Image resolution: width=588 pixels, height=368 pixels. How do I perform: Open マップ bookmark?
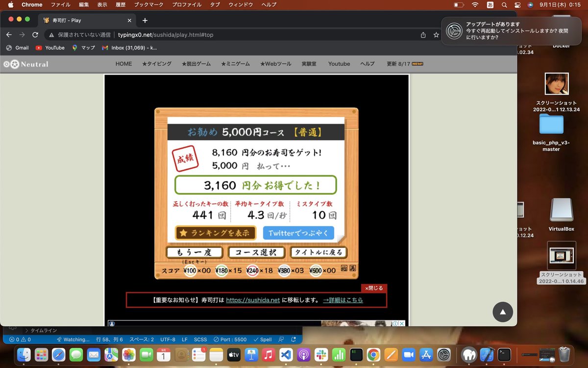83,48
